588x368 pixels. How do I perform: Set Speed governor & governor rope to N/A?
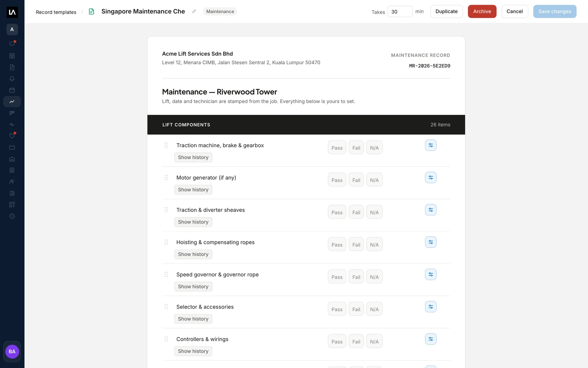click(374, 277)
